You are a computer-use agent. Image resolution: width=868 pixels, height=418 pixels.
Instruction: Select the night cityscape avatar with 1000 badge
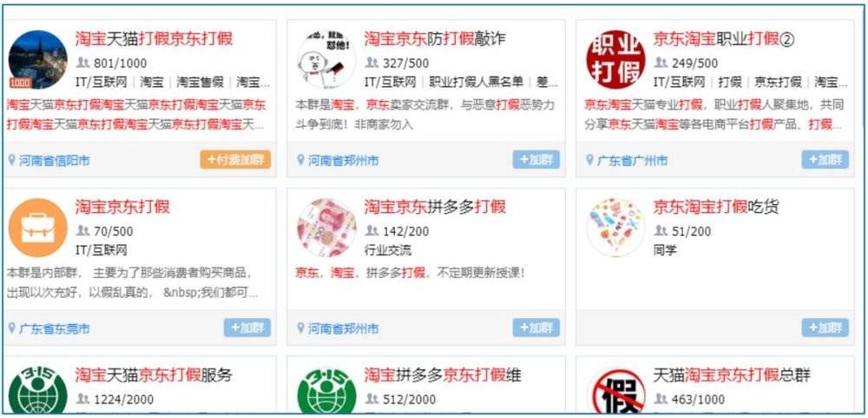point(37,59)
